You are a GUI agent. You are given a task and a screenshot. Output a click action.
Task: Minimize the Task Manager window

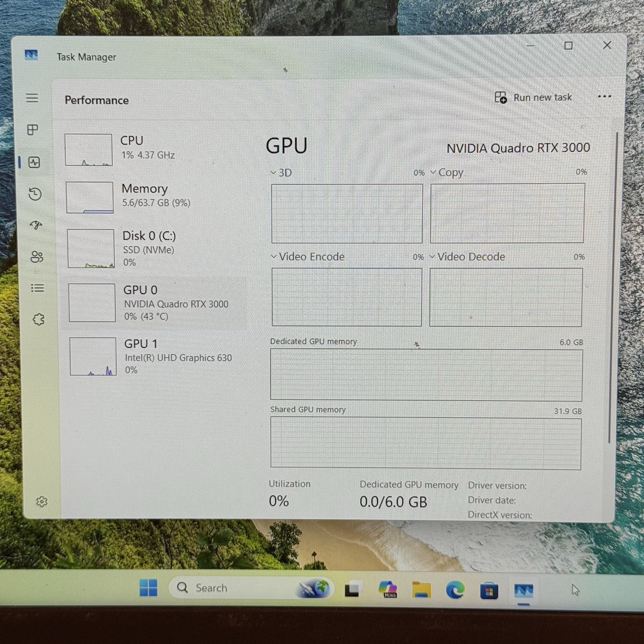530,45
